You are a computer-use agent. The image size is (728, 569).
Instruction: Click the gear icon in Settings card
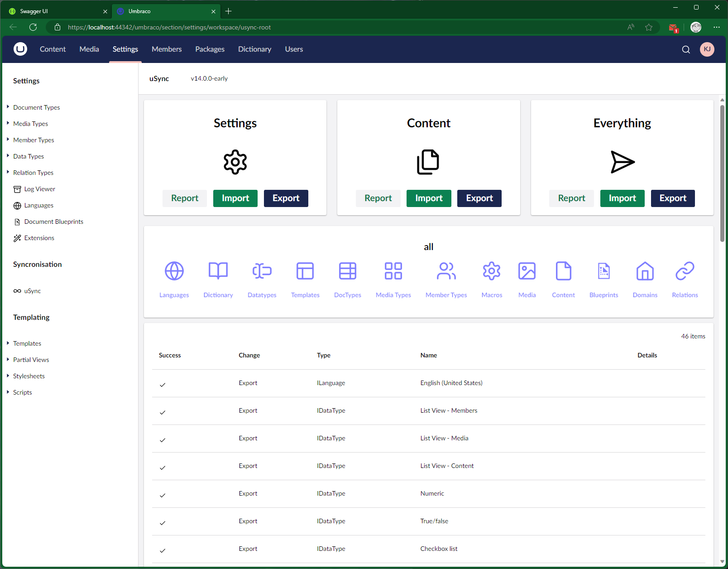pyautogui.click(x=235, y=162)
